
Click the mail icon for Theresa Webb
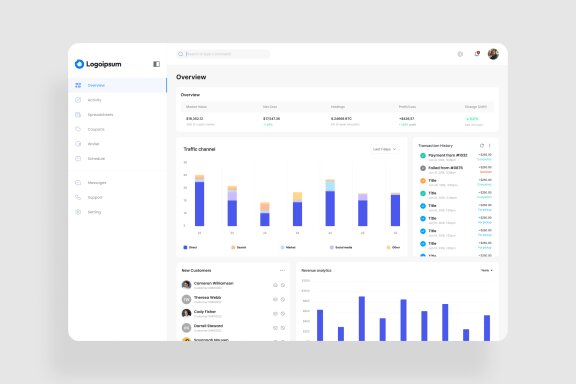point(275,299)
